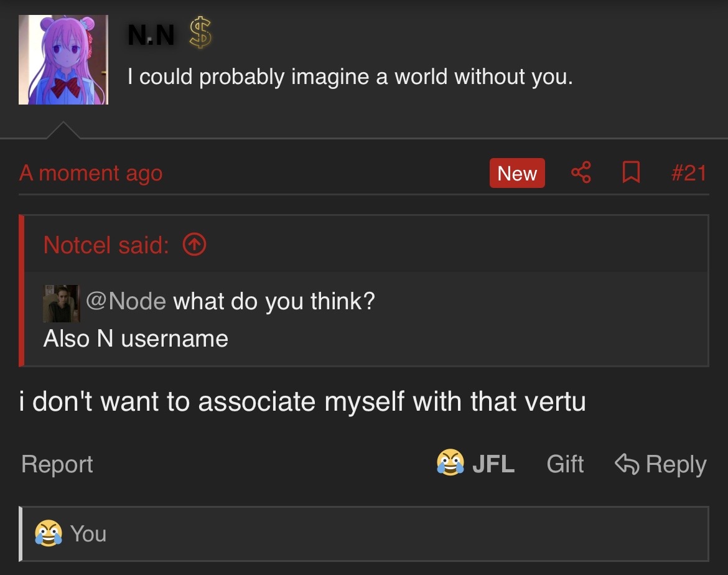Image resolution: width=728 pixels, height=575 pixels.
Task: Open post number #21 permalink
Action: [689, 173]
